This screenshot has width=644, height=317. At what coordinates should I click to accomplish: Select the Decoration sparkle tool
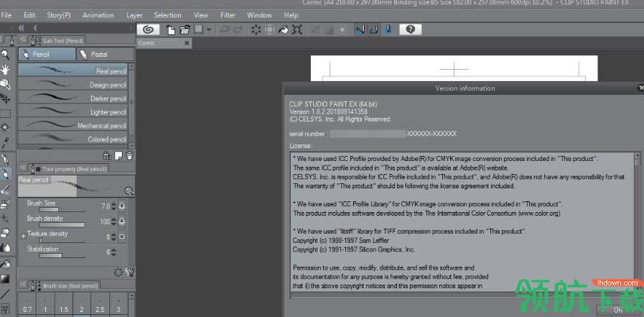[x=5, y=219]
